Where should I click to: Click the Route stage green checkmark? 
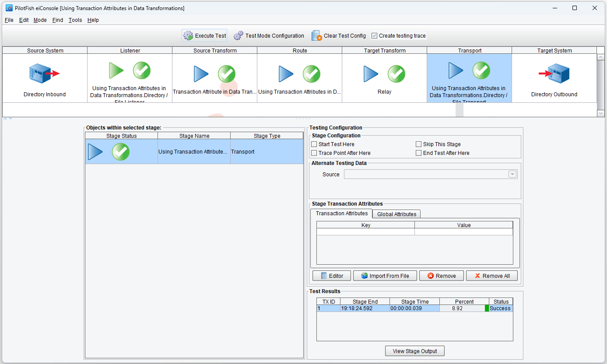tap(312, 74)
